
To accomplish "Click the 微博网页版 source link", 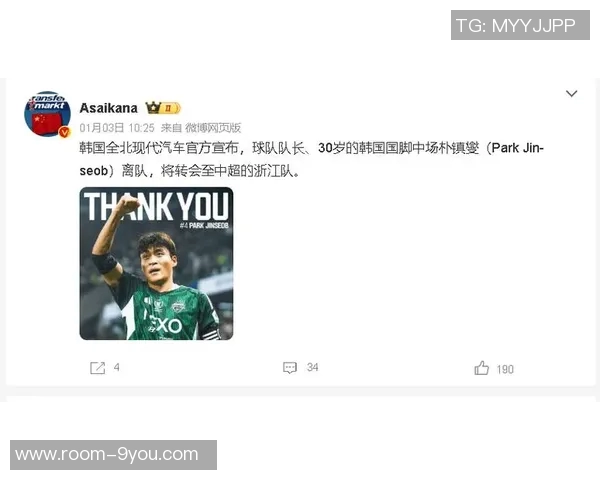I will click(x=213, y=127).
